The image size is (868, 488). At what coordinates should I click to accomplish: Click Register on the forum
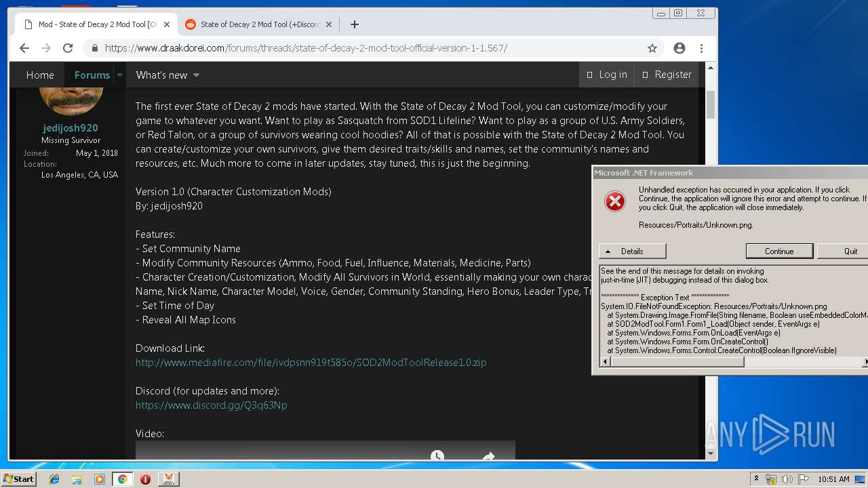point(667,75)
